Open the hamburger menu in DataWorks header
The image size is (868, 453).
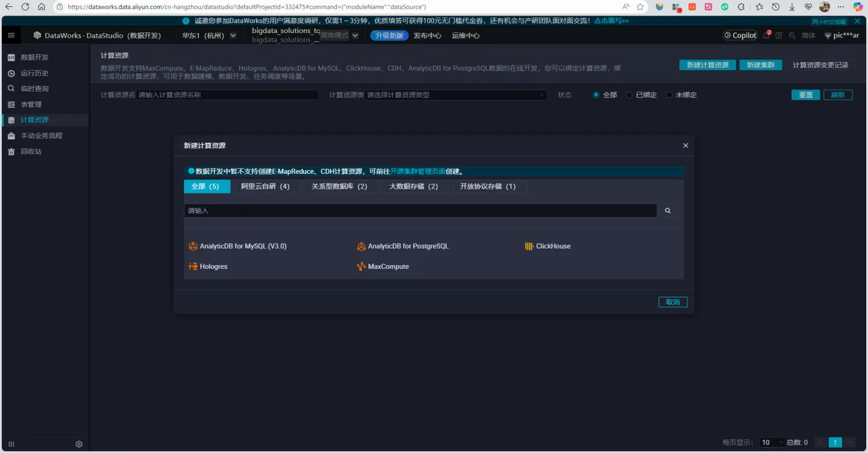[11, 35]
